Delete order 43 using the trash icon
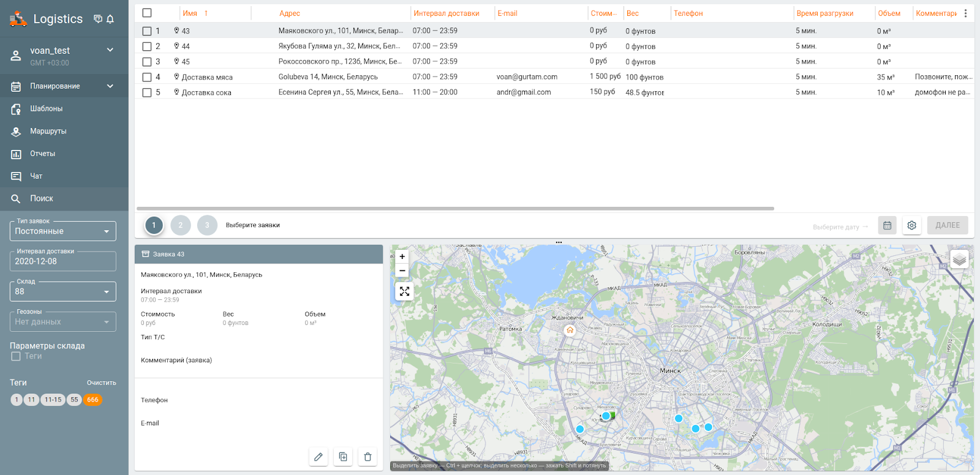Image resolution: width=980 pixels, height=475 pixels. pos(367,457)
